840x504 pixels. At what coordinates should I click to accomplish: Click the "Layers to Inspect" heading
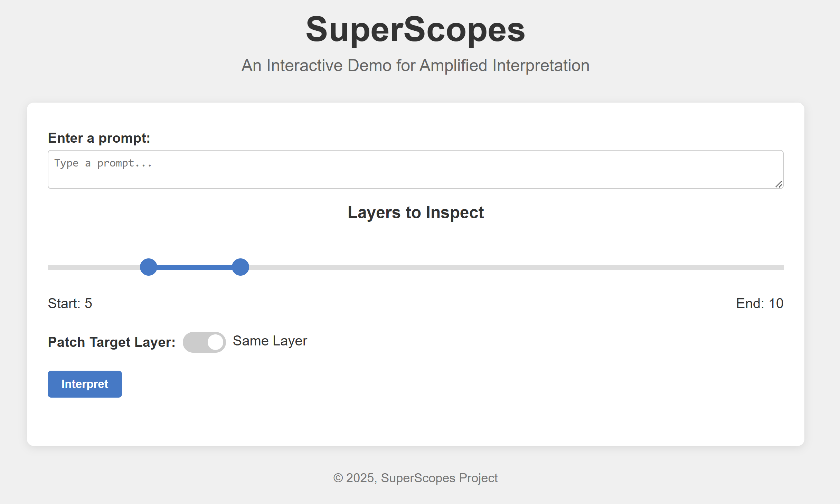(x=416, y=212)
